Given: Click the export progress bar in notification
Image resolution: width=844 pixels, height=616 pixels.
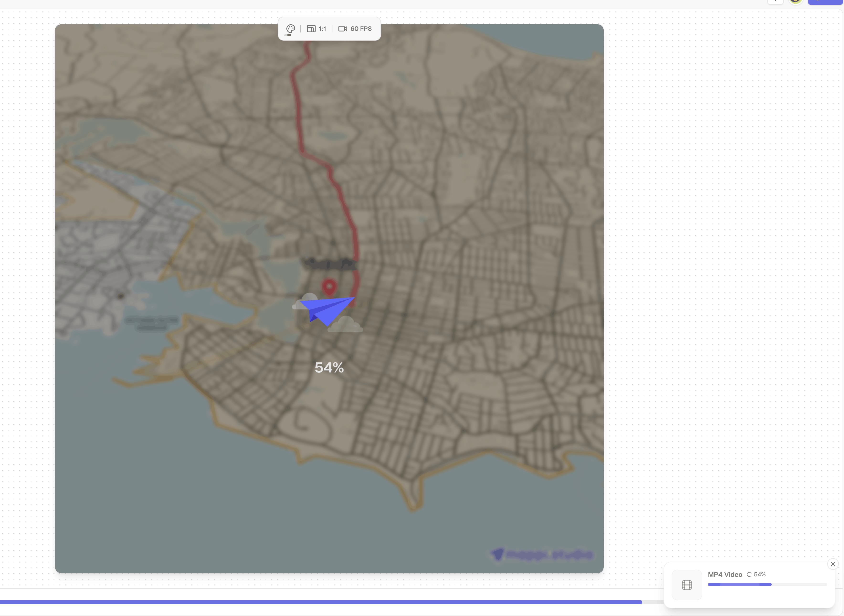Looking at the screenshot, I should [767, 584].
